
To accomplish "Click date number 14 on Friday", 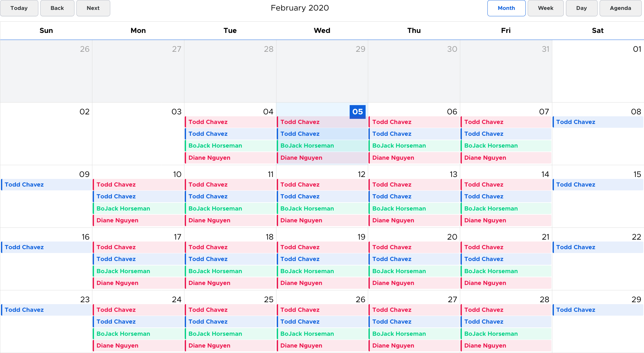I will click(545, 174).
